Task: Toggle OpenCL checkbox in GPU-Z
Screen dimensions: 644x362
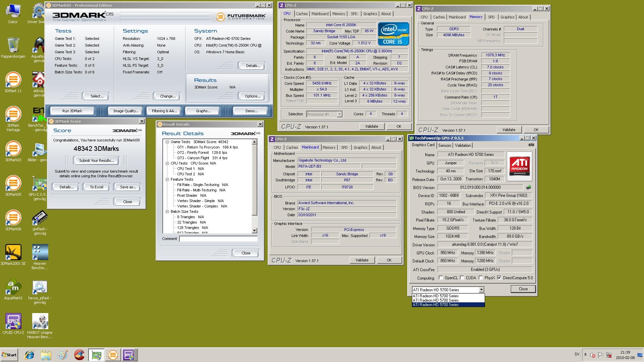Action: (441, 278)
